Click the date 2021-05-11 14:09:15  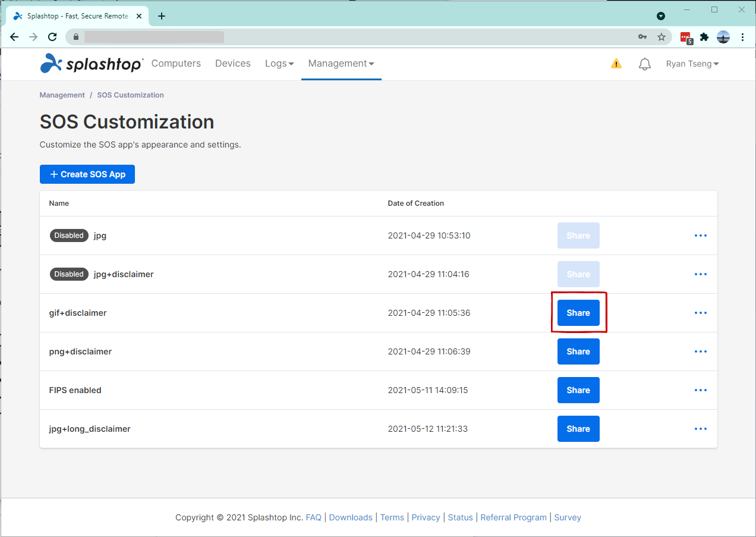click(x=428, y=390)
